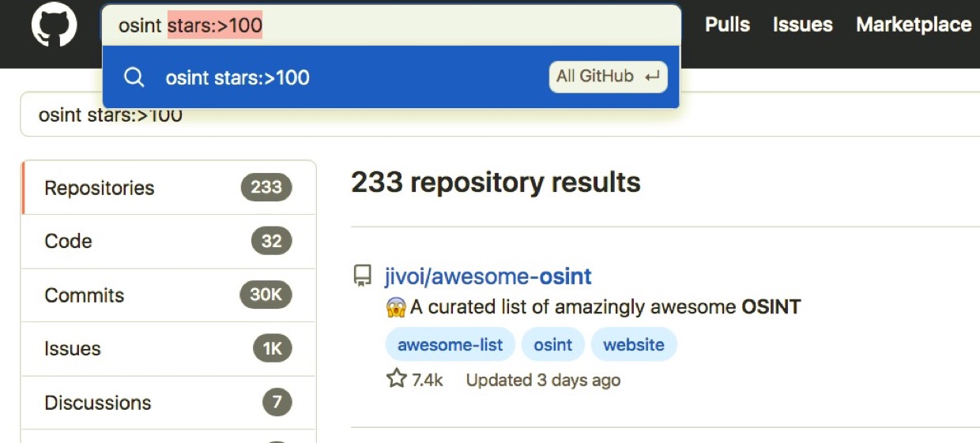The width and height of the screenshot is (980, 443).
Task: Click the magnifier icon in the suggestion row
Action: pos(134,77)
